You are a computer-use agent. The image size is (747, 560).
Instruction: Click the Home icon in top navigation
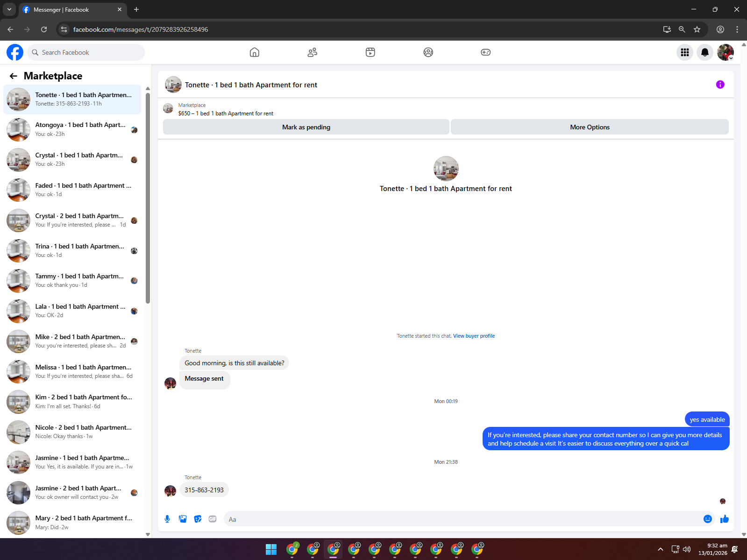pos(255,52)
